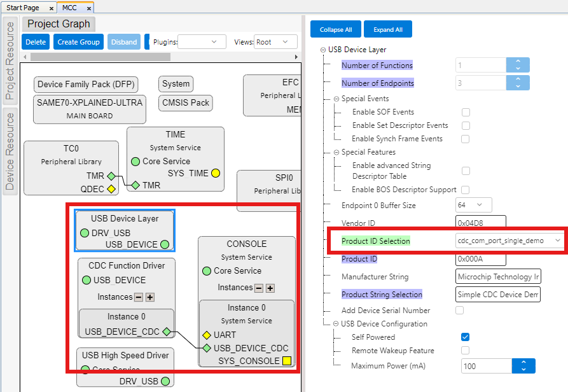Open Product ID Selection dropdown

click(x=509, y=241)
